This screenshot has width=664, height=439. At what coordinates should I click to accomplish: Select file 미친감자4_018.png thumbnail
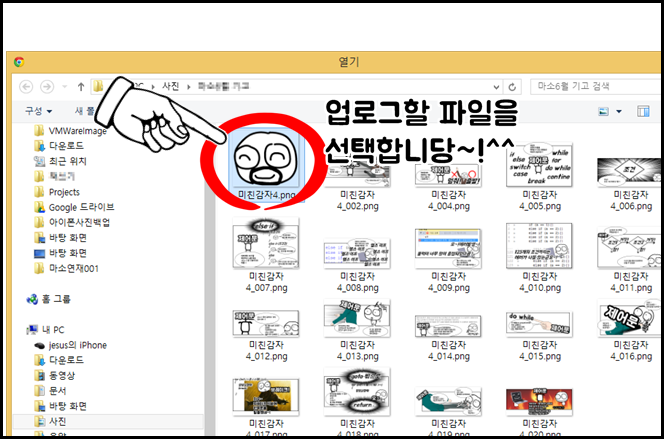pos(357,392)
